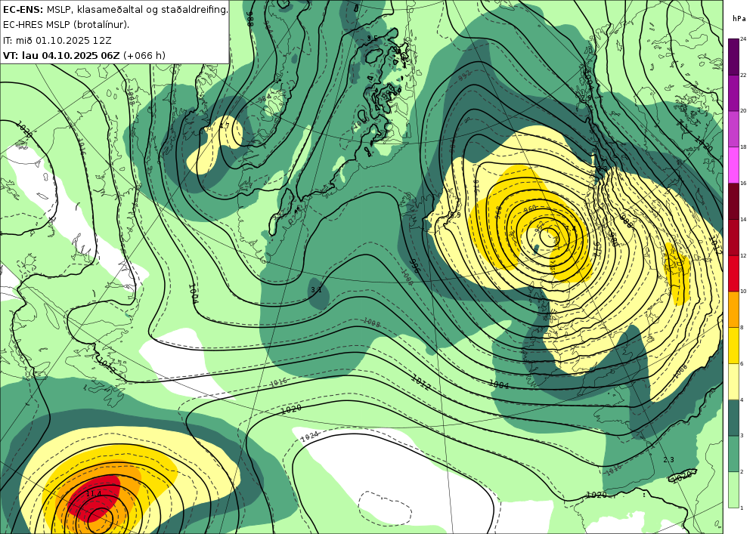Image resolution: width=756 pixels, height=534 pixels.
Task: Click the '11.4' spread value in the red area
Action: pyautogui.click(x=94, y=494)
